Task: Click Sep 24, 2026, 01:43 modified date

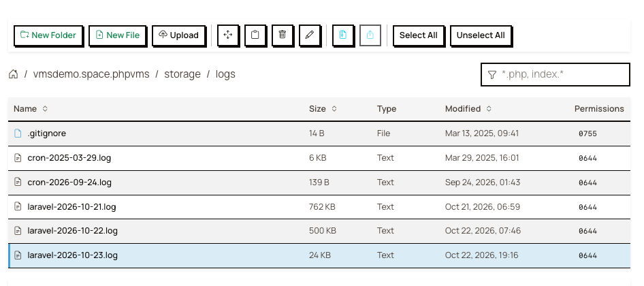Action: coord(483,182)
